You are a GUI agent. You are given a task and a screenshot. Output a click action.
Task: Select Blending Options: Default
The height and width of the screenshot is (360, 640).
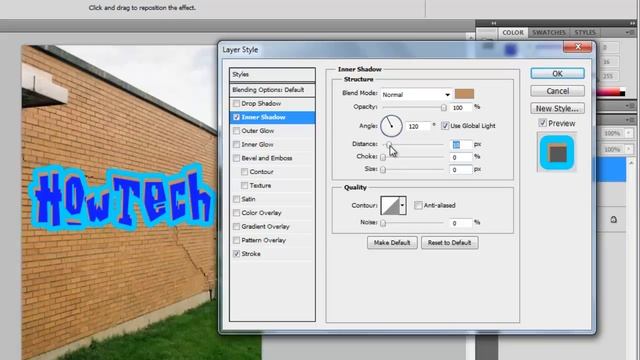(272, 90)
